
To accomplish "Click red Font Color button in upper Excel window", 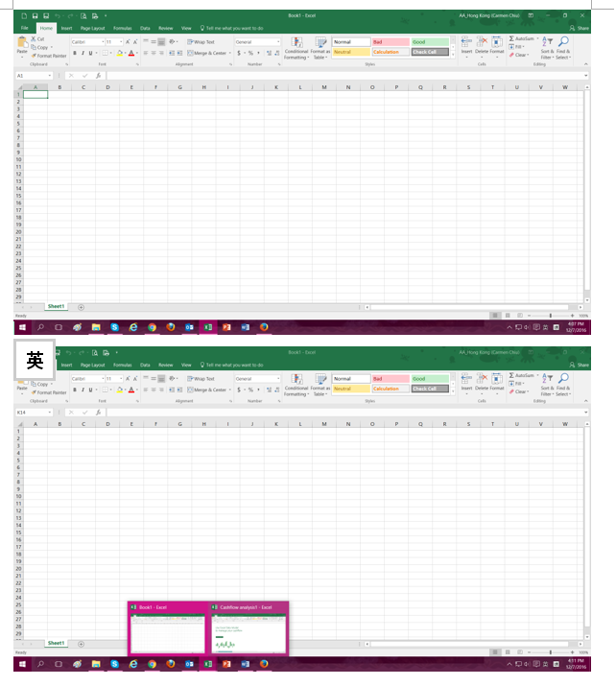I will point(131,53).
